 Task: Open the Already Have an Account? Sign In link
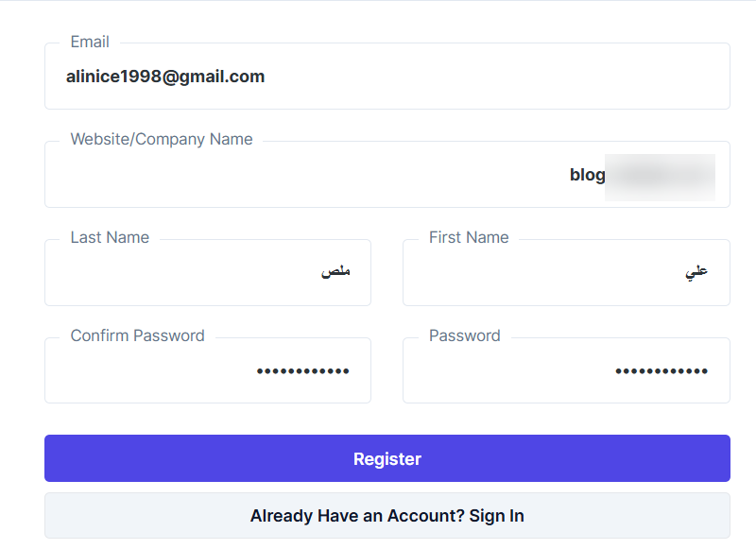(387, 516)
